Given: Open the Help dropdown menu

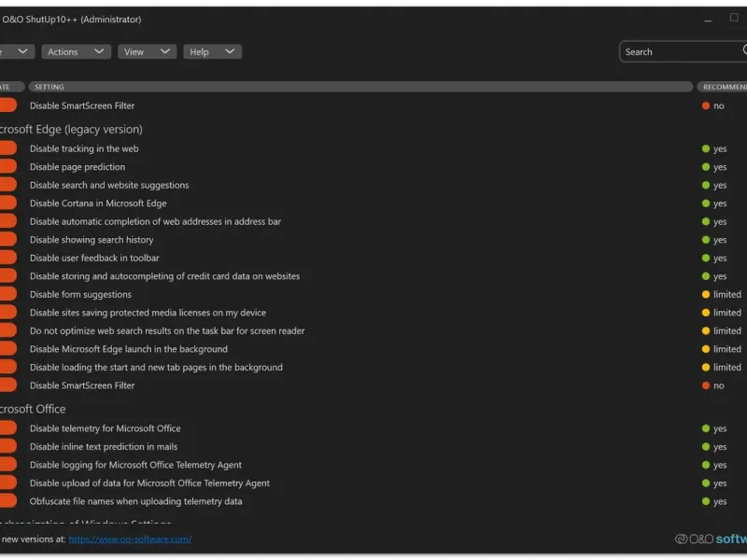Looking at the screenshot, I should (212, 51).
